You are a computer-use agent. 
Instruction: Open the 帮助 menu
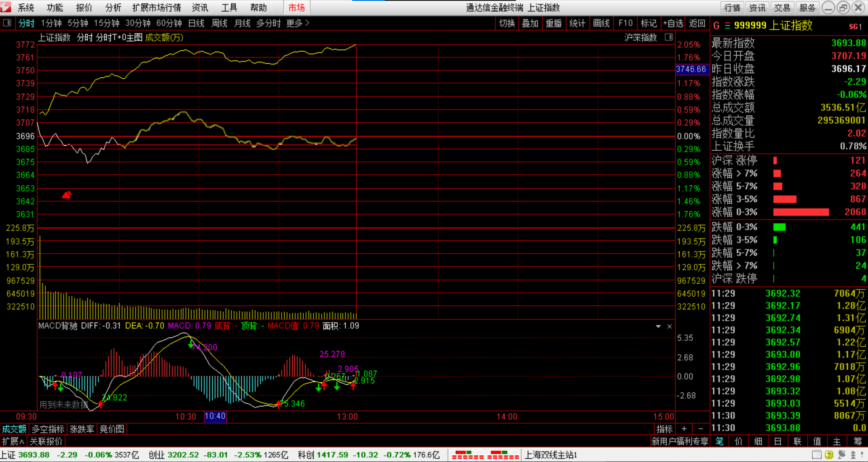pyautogui.click(x=258, y=8)
